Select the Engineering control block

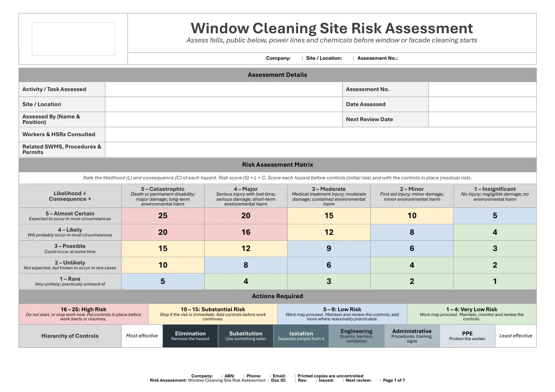coord(357,336)
